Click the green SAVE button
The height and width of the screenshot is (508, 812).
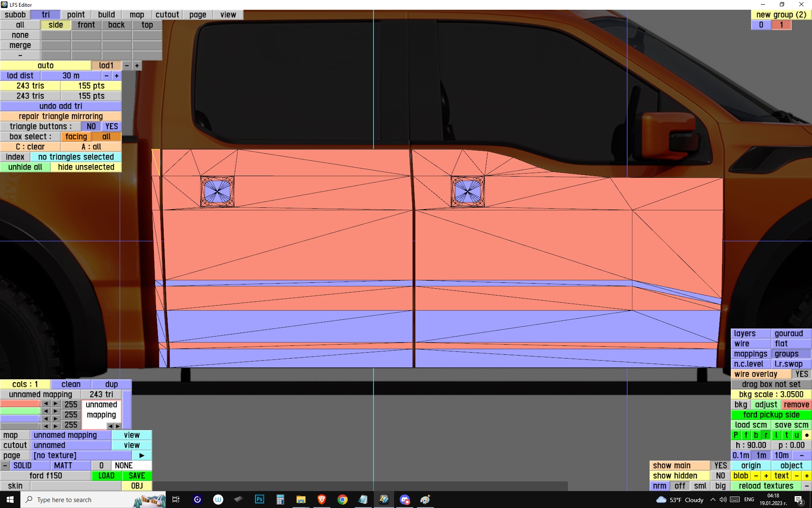137,476
